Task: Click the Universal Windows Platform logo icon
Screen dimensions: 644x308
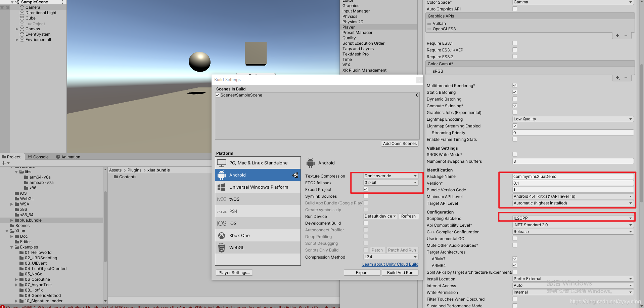Action: [x=222, y=187]
